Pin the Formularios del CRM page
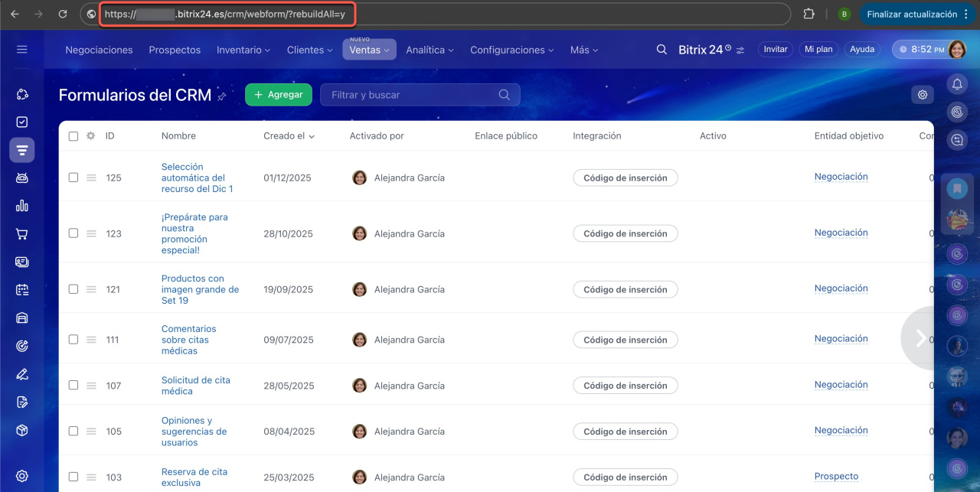980x492 pixels. point(222,96)
